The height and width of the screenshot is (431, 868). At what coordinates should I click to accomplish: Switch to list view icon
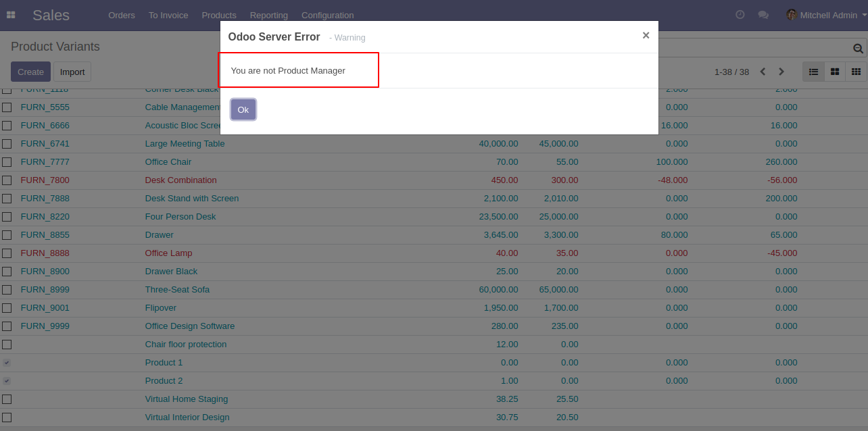814,72
